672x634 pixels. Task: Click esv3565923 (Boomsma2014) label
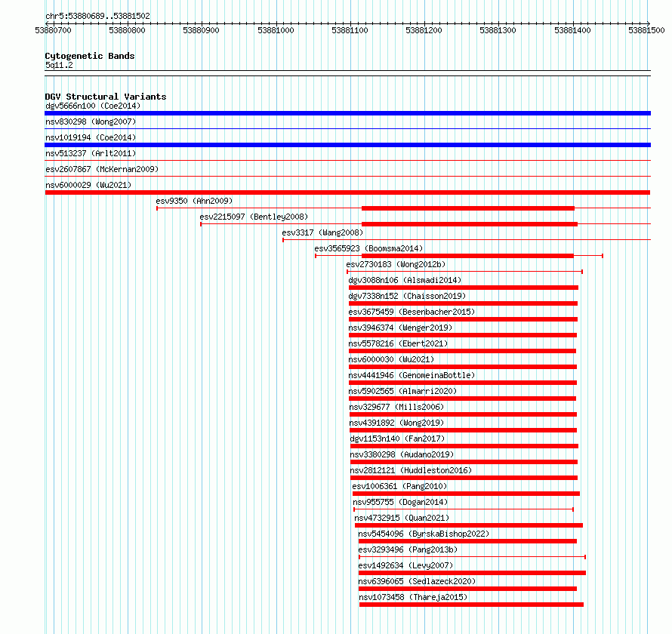pos(368,248)
